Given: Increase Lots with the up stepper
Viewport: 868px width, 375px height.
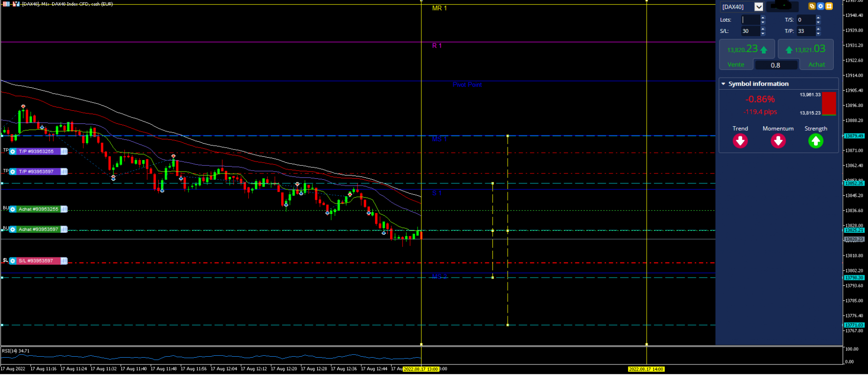Looking at the screenshot, I should click(x=763, y=17).
